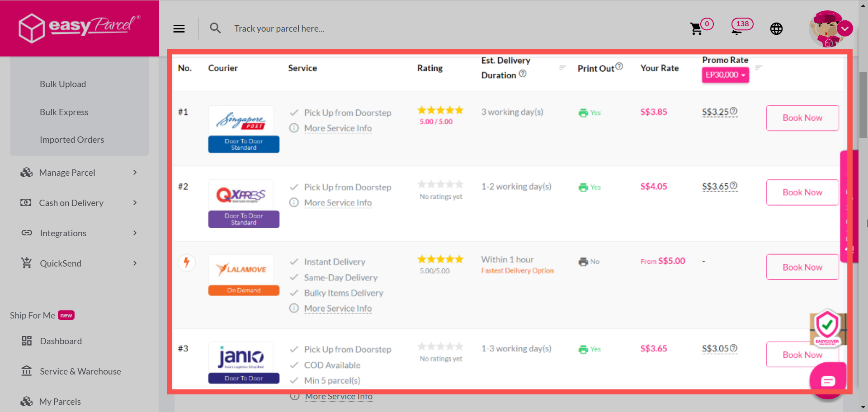Click the Dashboard grid icon
The height and width of the screenshot is (412, 868).
tap(27, 341)
